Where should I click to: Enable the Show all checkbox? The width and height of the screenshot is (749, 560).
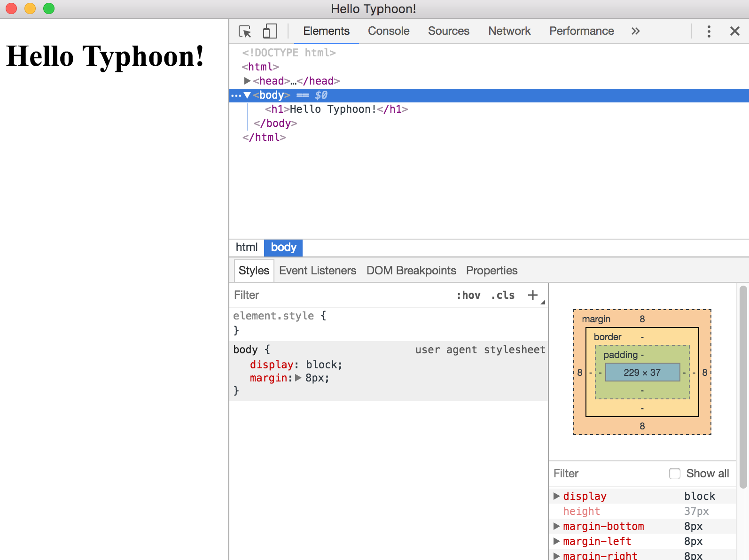tap(675, 474)
